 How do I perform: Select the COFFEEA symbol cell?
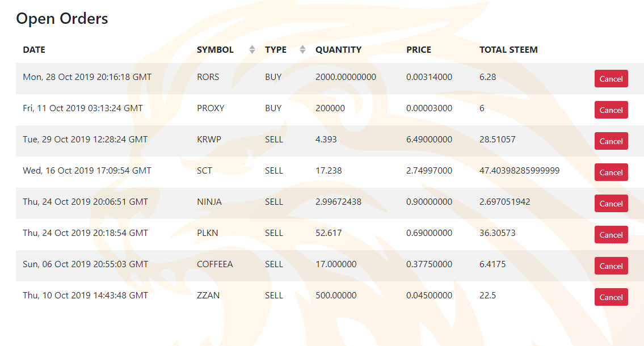tap(215, 264)
